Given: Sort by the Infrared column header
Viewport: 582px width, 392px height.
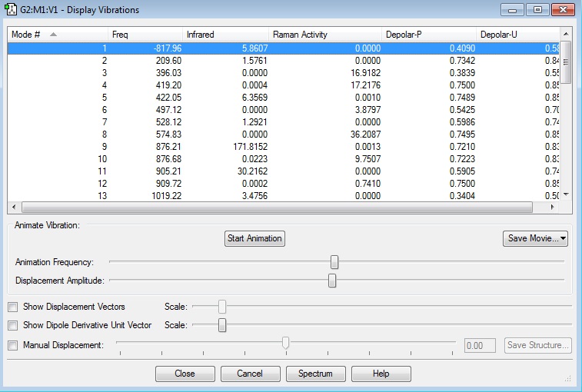Looking at the screenshot, I should click(225, 35).
